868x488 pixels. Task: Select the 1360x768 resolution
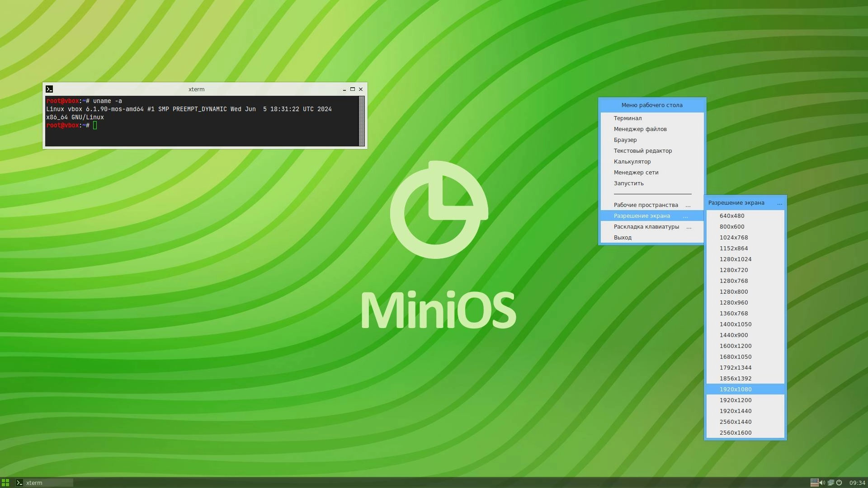coord(745,314)
